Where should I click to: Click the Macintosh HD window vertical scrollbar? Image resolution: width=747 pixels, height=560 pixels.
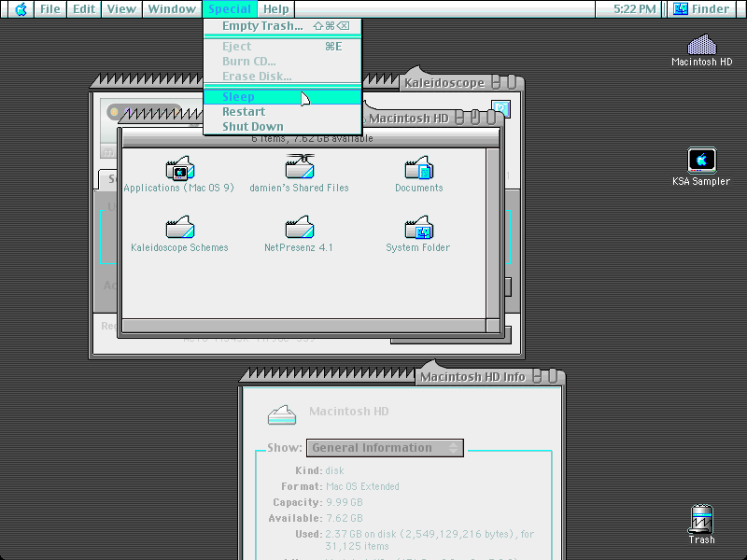coord(493,233)
